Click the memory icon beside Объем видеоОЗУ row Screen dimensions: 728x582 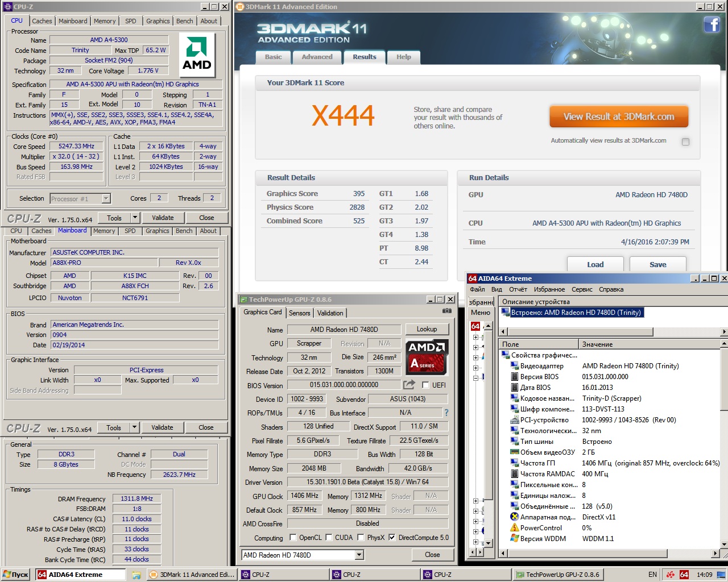(x=515, y=452)
